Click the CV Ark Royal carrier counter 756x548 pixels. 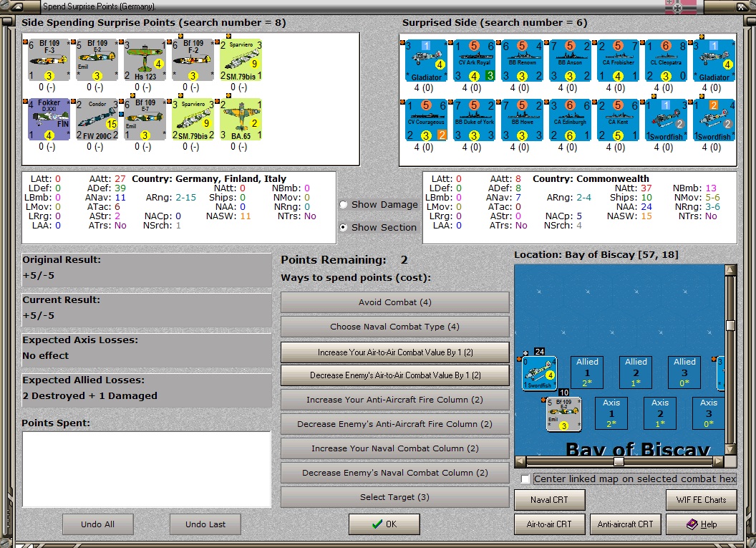pos(475,60)
